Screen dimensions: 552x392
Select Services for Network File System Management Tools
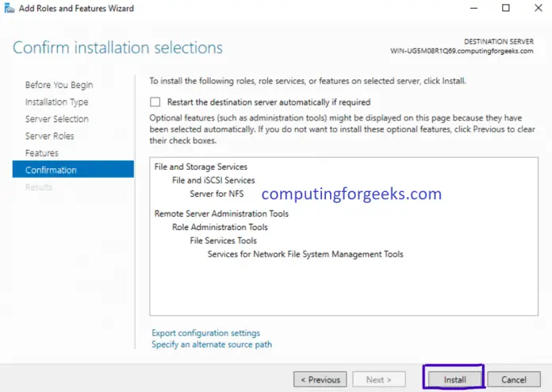(305, 254)
